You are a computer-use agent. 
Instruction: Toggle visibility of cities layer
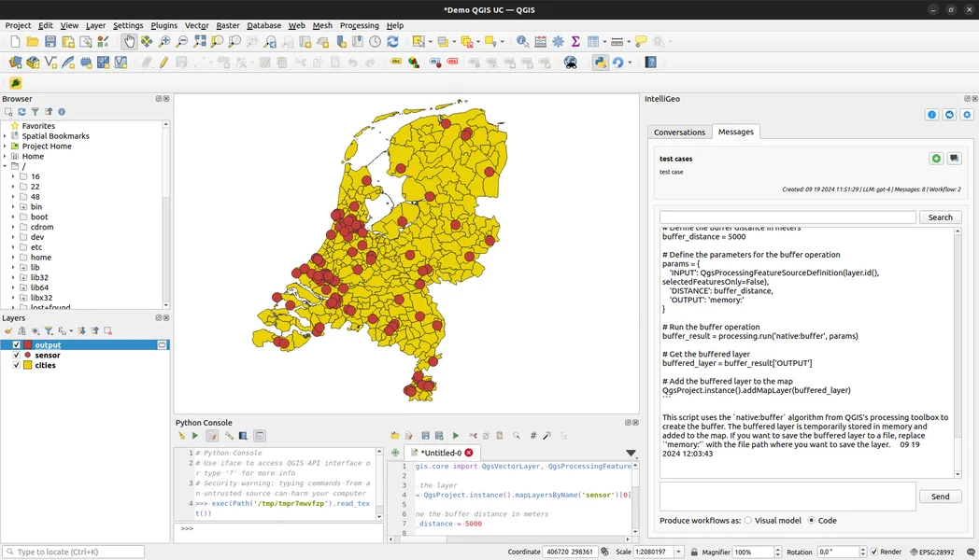coord(16,365)
